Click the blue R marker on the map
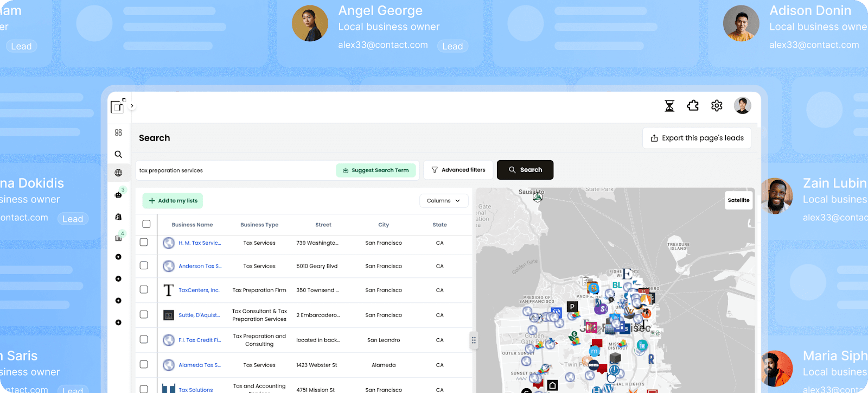 click(x=651, y=359)
